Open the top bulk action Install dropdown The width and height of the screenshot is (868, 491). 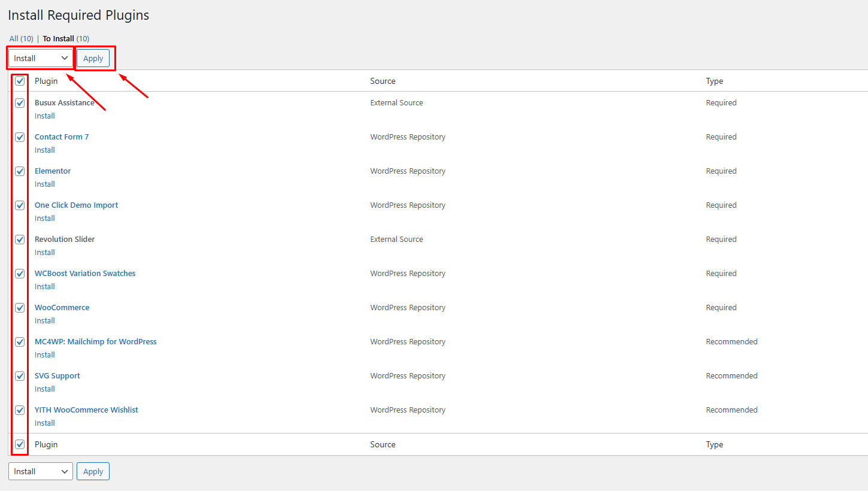(41, 58)
